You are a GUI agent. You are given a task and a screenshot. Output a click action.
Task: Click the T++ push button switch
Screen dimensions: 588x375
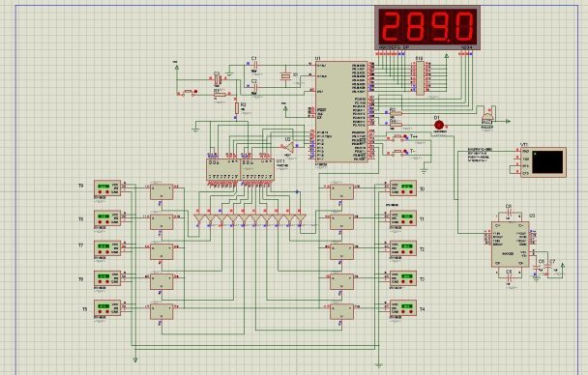pyautogui.click(x=398, y=137)
